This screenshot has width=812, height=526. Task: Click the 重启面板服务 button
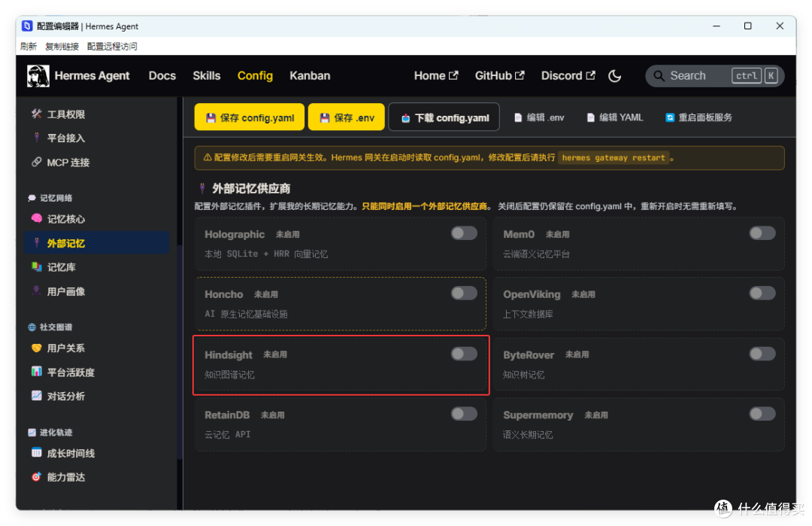[698, 117]
